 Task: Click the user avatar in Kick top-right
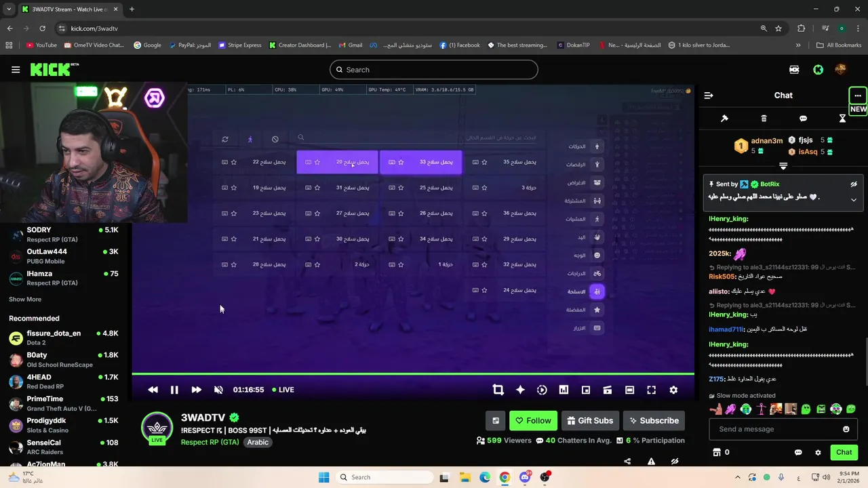tap(841, 69)
